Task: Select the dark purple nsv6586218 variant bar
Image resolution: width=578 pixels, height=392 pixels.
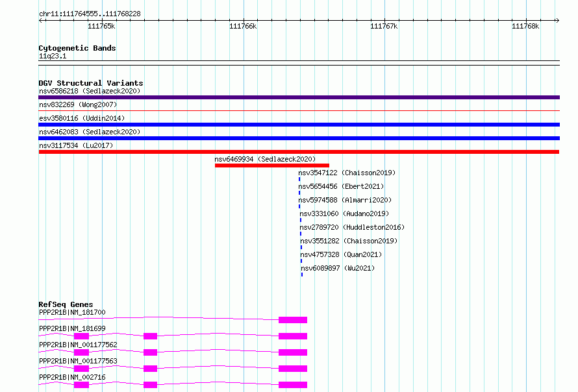Action: tap(299, 97)
